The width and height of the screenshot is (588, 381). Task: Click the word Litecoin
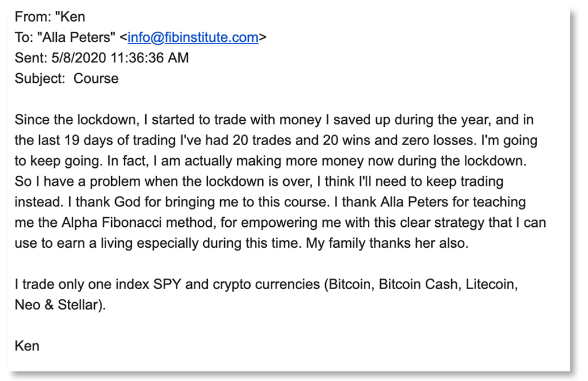pos(492,285)
